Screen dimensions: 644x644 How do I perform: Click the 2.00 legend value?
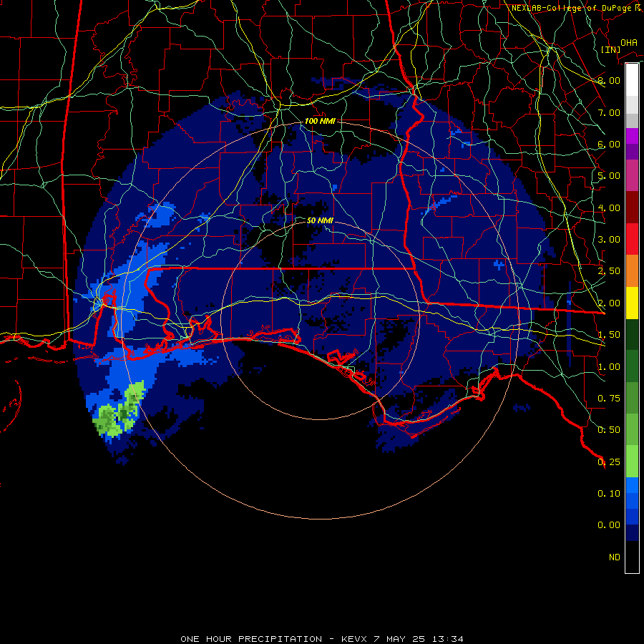click(609, 303)
